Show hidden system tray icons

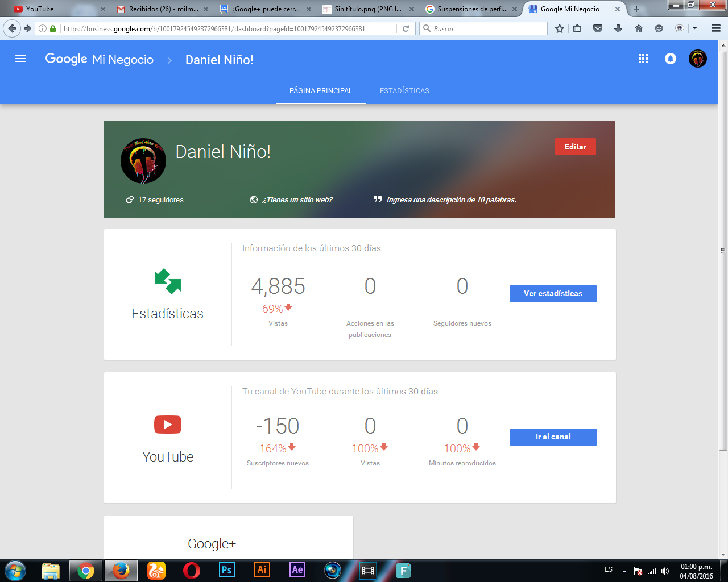[624, 571]
